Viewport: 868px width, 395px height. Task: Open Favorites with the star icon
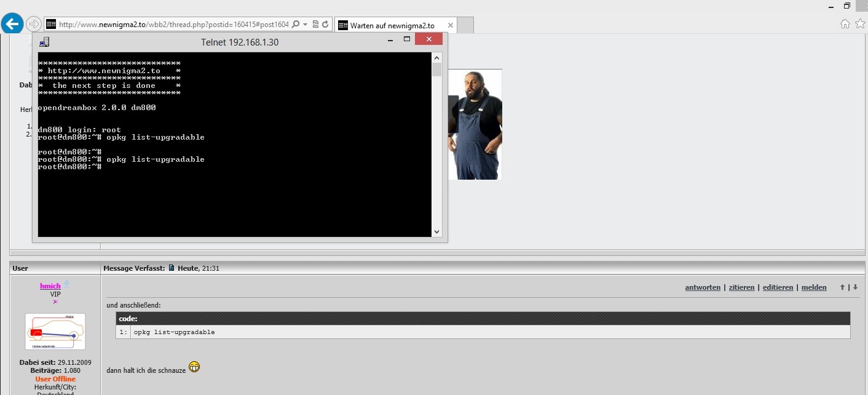click(x=859, y=24)
